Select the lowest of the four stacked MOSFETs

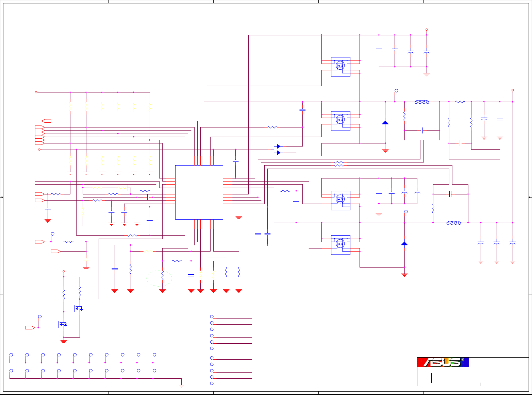tap(340, 245)
